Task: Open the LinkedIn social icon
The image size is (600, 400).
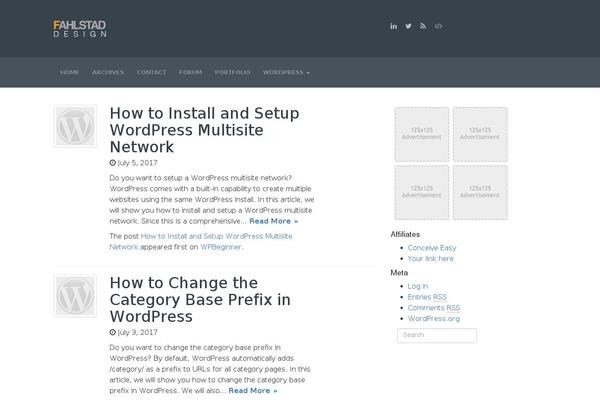Action: click(x=393, y=26)
